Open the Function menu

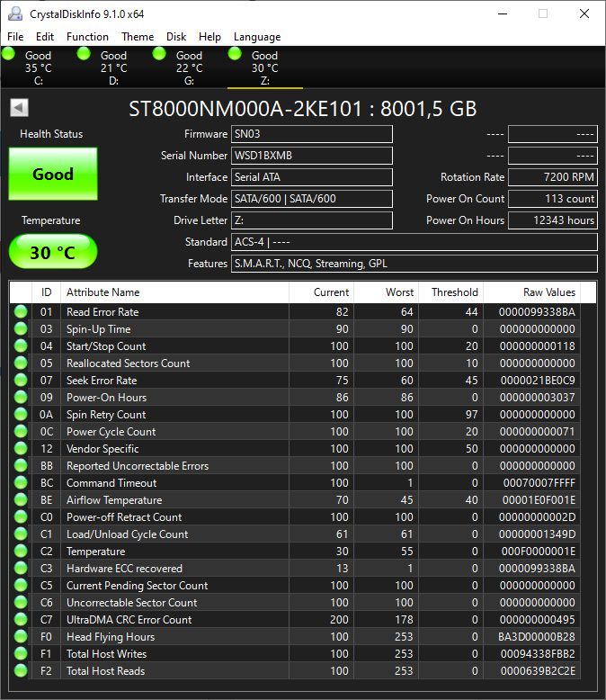pos(87,37)
